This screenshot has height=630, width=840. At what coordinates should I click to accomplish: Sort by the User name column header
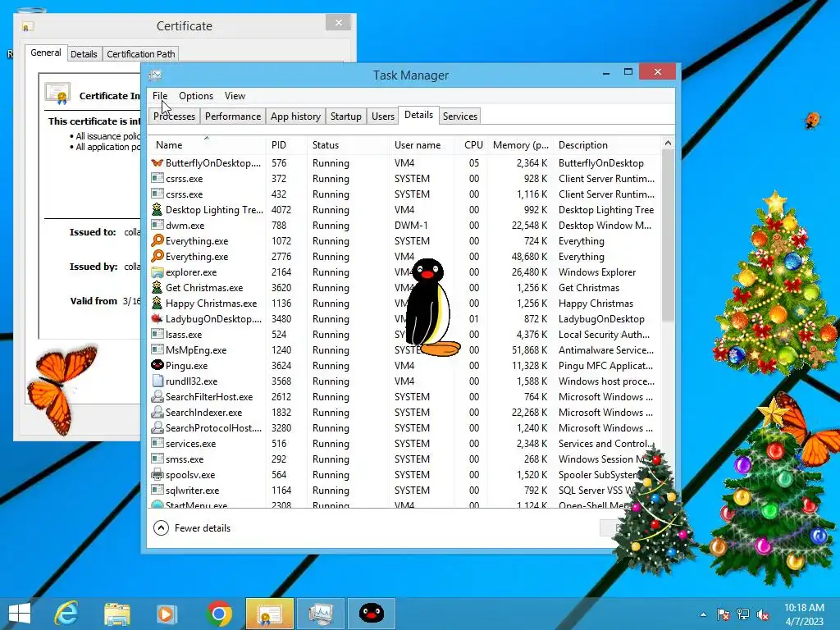click(x=422, y=144)
